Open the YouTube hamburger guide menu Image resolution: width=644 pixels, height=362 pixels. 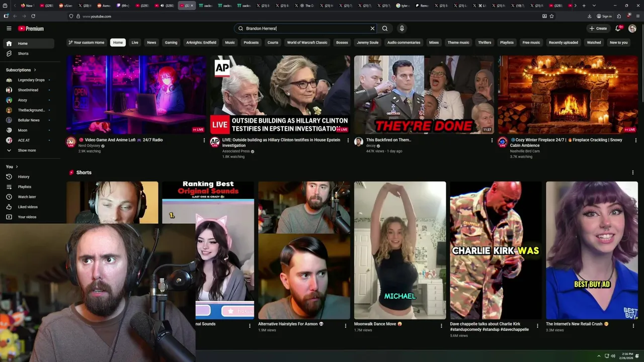point(8,29)
